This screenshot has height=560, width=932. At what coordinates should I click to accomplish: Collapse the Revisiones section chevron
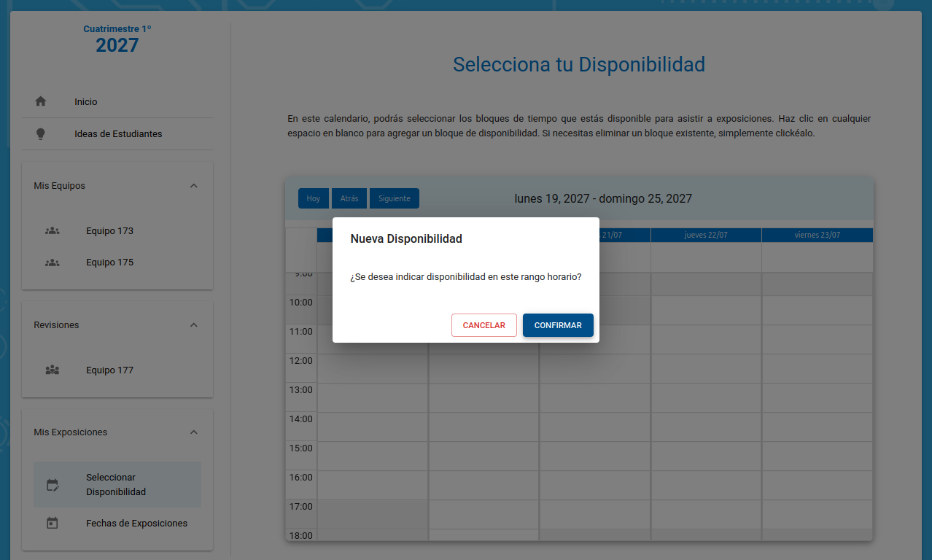tap(193, 325)
